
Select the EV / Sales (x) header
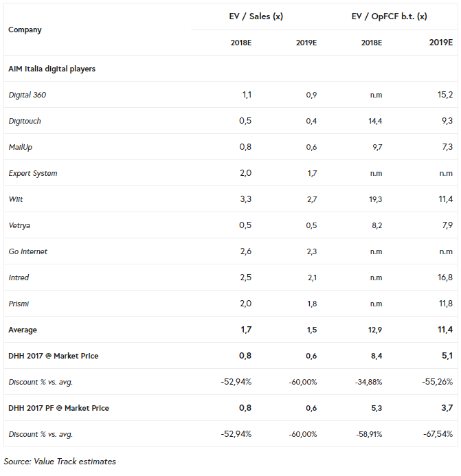click(256, 16)
